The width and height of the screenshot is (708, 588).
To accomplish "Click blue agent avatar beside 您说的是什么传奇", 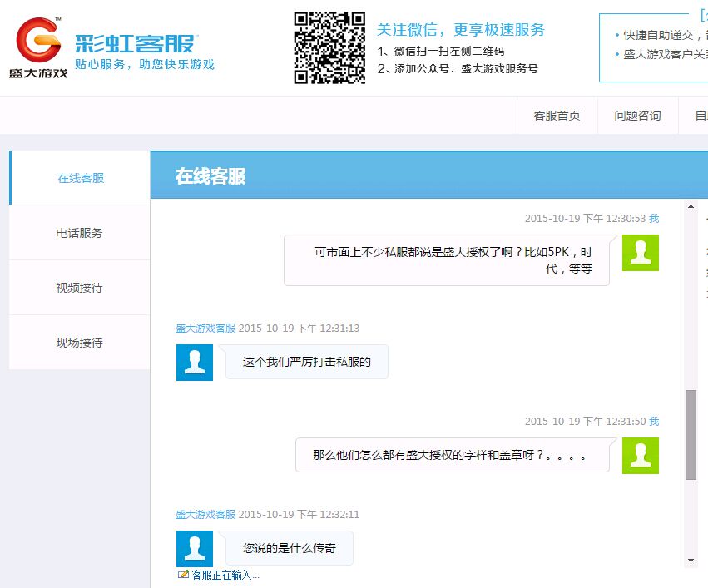I will pos(195,549).
